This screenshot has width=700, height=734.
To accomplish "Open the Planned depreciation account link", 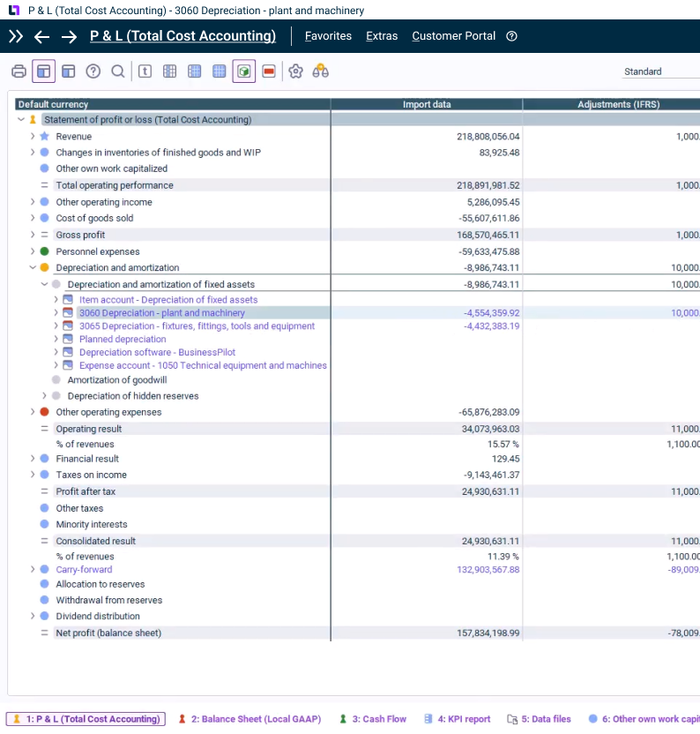I will (x=123, y=340).
